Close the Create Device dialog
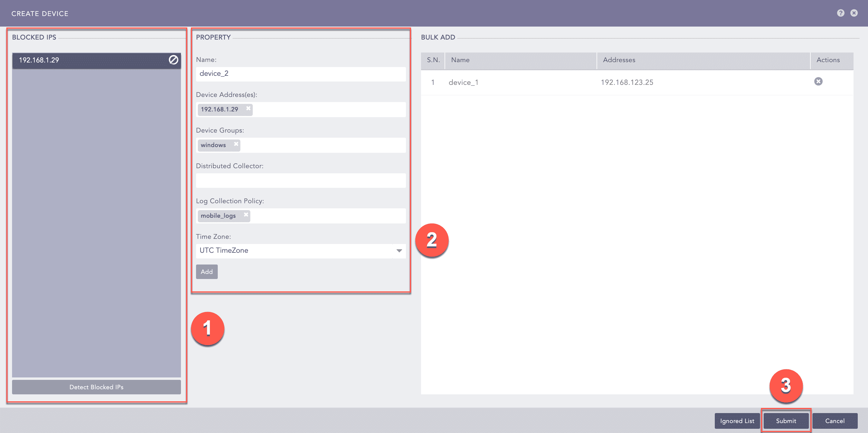The image size is (868, 433). tap(854, 13)
